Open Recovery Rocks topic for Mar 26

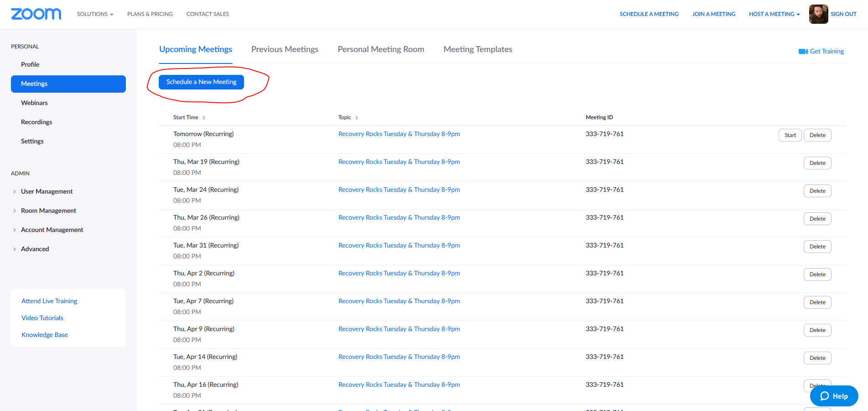point(399,217)
